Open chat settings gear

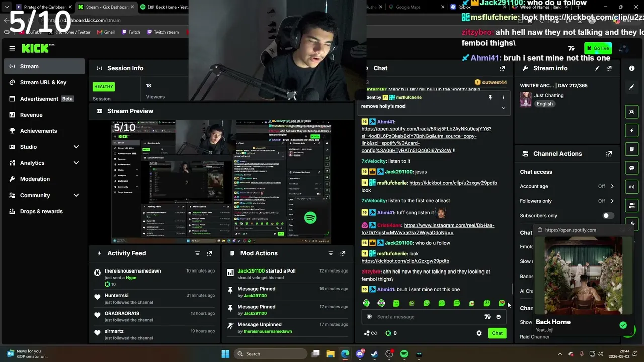(479, 333)
